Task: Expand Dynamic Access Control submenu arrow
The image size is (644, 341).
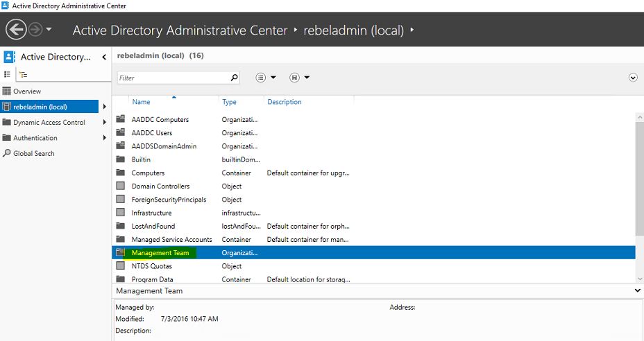Action: tap(104, 122)
